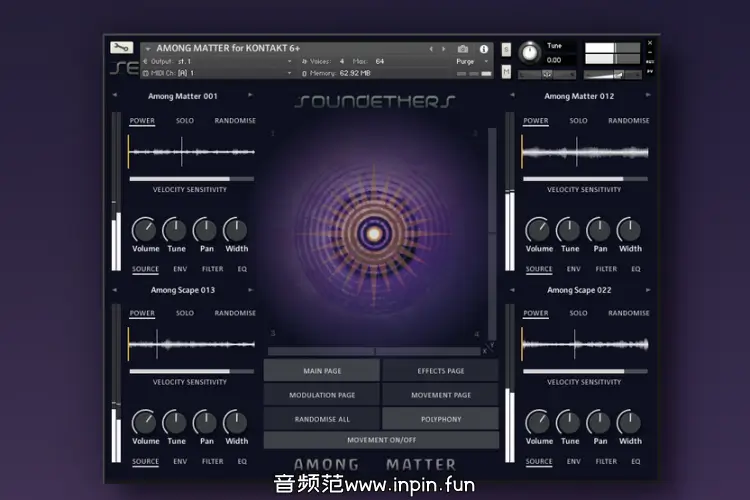Click the POLYPHONY button
The image size is (750, 500).
pos(441,419)
